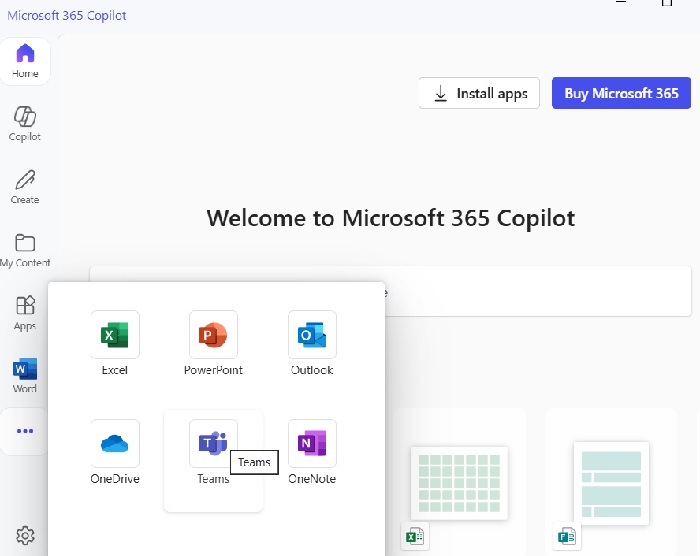Click the Install apps button
Screen dimensions: 700x556
pyautogui.click(x=479, y=93)
